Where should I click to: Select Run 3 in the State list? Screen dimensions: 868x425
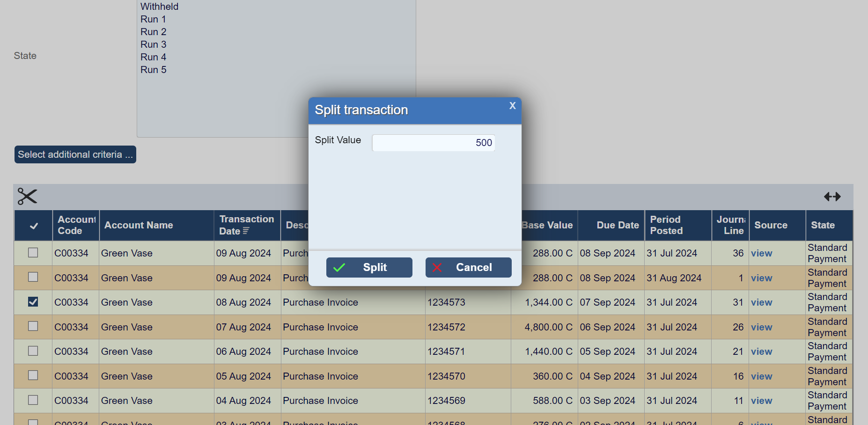point(154,44)
